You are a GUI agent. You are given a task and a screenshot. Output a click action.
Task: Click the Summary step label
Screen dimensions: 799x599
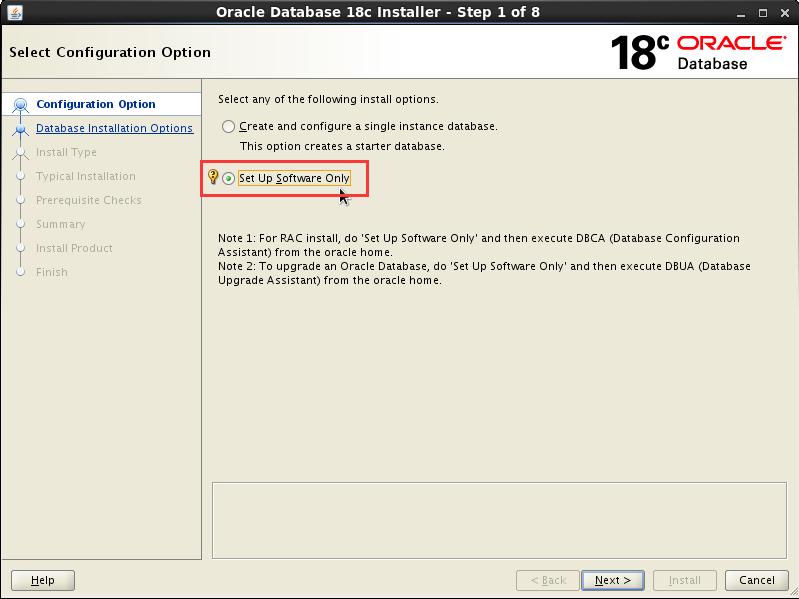(61, 224)
